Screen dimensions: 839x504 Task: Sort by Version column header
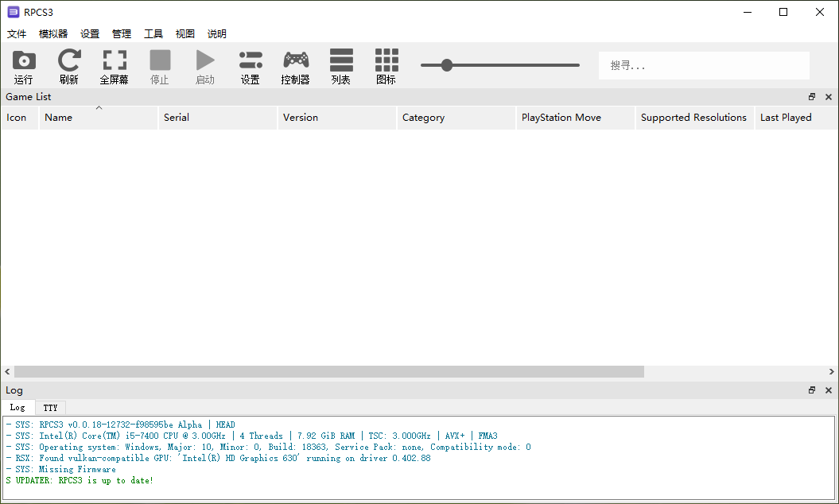tap(337, 118)
